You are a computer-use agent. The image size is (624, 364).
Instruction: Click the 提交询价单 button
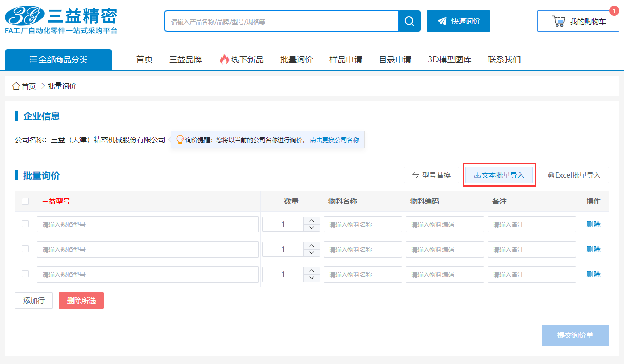pyautogui.click(x=575, y=335)
